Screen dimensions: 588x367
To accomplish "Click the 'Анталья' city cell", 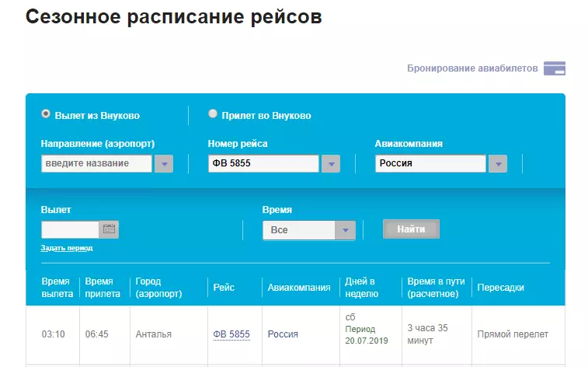I will (x=153, y=334).
